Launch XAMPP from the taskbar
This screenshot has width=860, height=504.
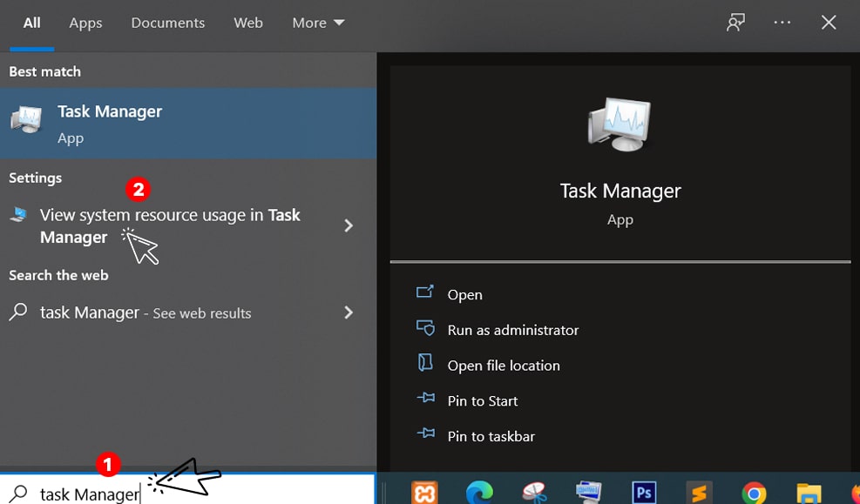424,492
